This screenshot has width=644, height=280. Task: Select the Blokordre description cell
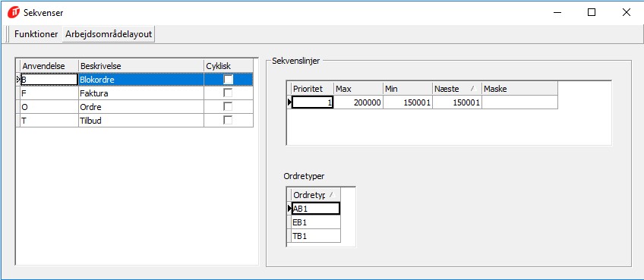[x=141, y=80]
